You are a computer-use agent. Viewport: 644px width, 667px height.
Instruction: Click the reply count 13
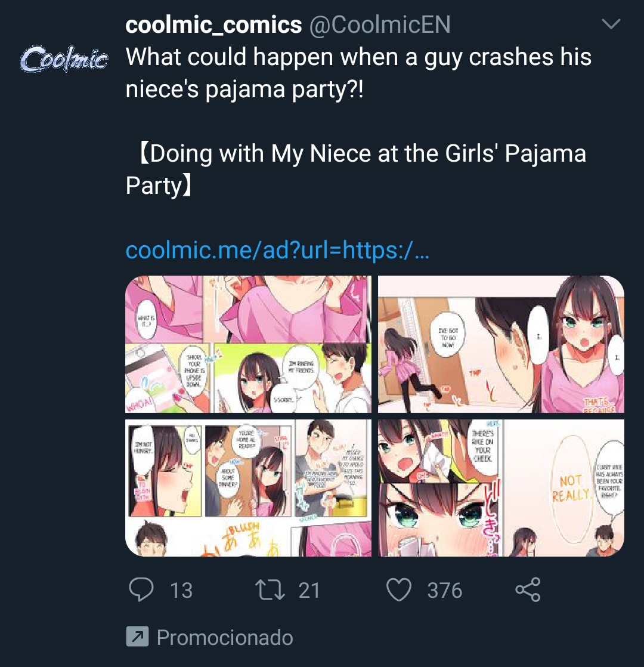click(181, 590)
